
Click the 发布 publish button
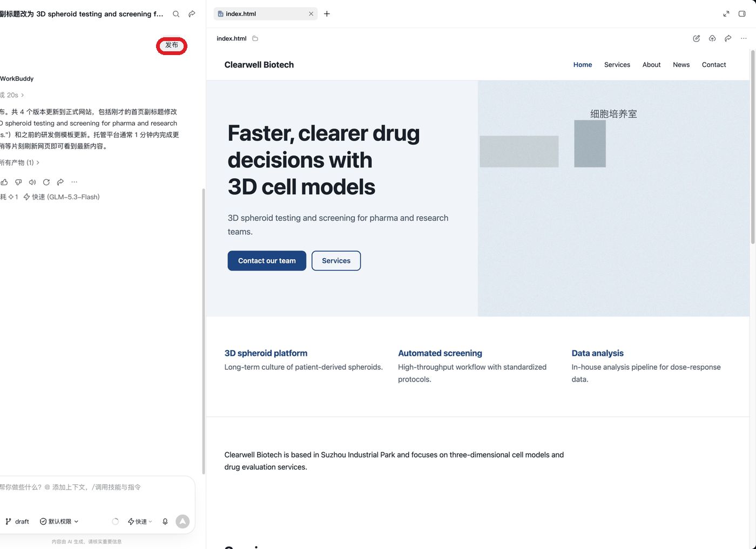point(172,45)
